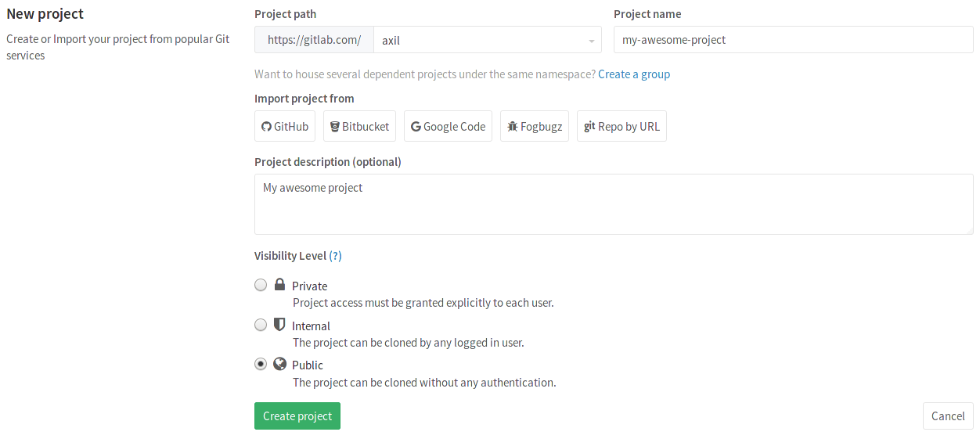
Task: Open the Create a group link
Action: [x=634, y=74]
